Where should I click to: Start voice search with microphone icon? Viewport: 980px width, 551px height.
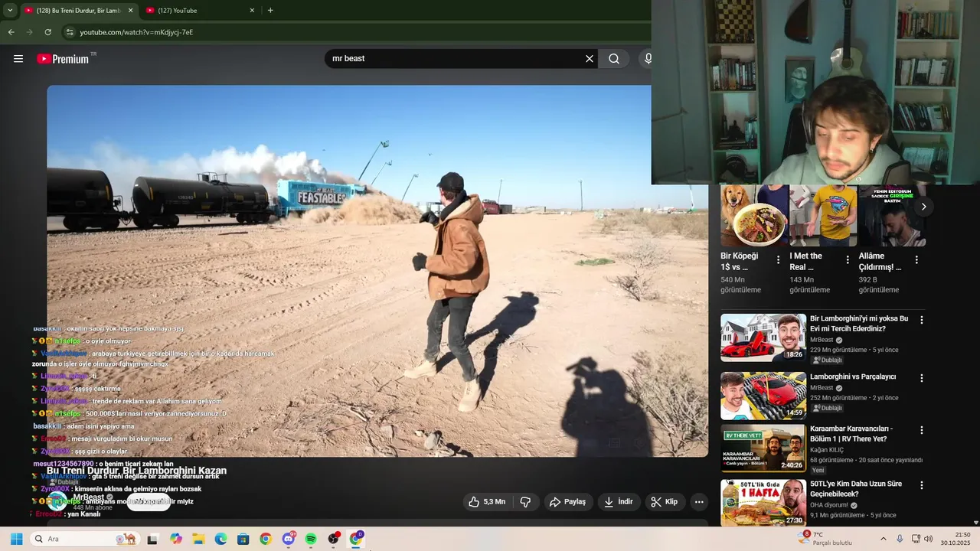pyautogui.click(x=648, y=59)
